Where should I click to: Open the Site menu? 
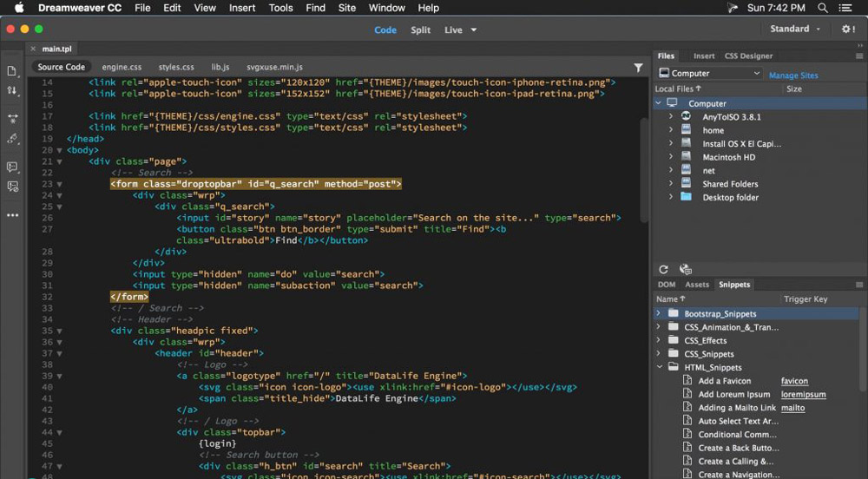347,8
